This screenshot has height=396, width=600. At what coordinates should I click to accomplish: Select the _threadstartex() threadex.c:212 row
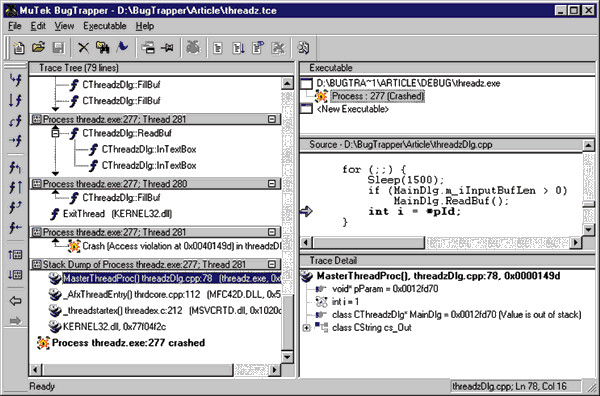pyautogui.click(x=171, y=311)
